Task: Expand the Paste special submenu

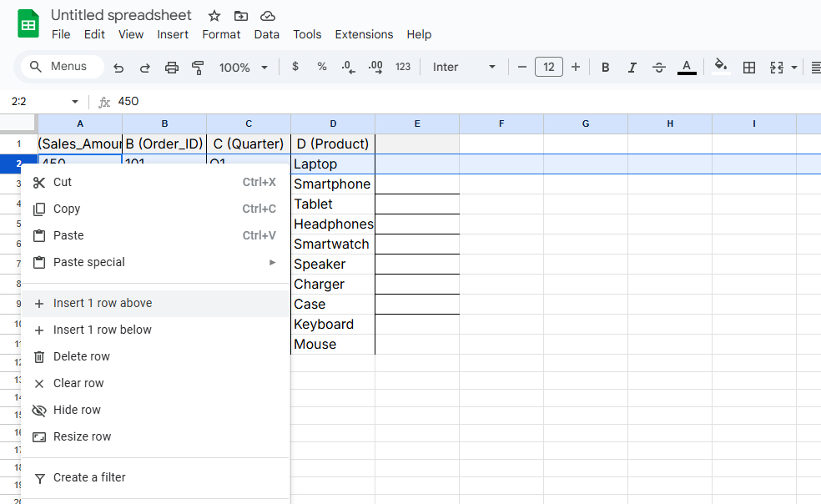Action: (154, 262)
